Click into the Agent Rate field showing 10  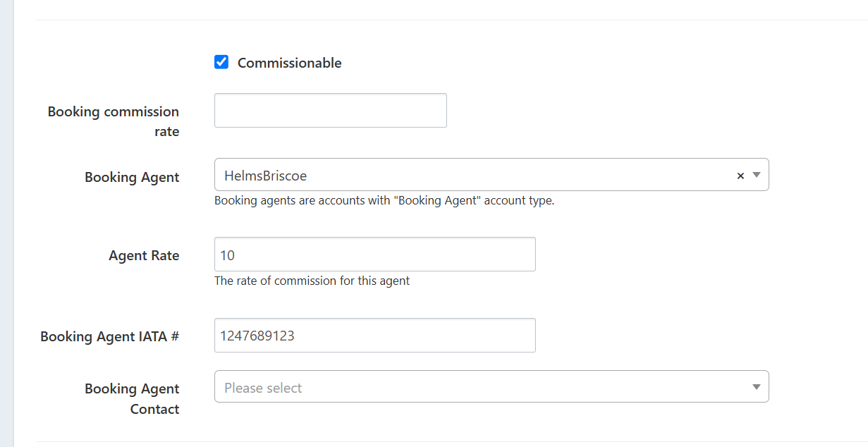tap(374, 255)
